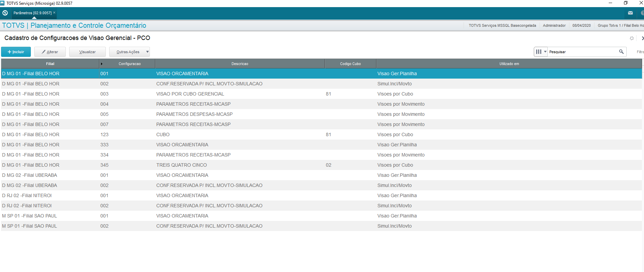Select Sao Paul row with configuracao 002

(x=321, y=226)
